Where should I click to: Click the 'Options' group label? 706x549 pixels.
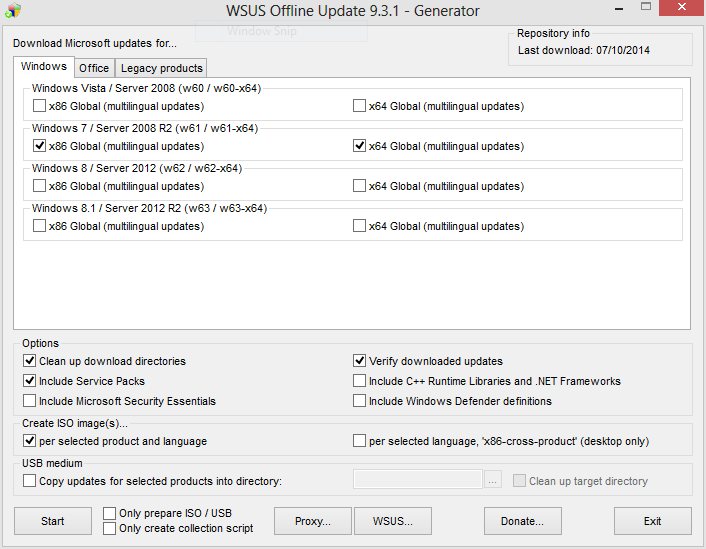(x=41, y=343)
